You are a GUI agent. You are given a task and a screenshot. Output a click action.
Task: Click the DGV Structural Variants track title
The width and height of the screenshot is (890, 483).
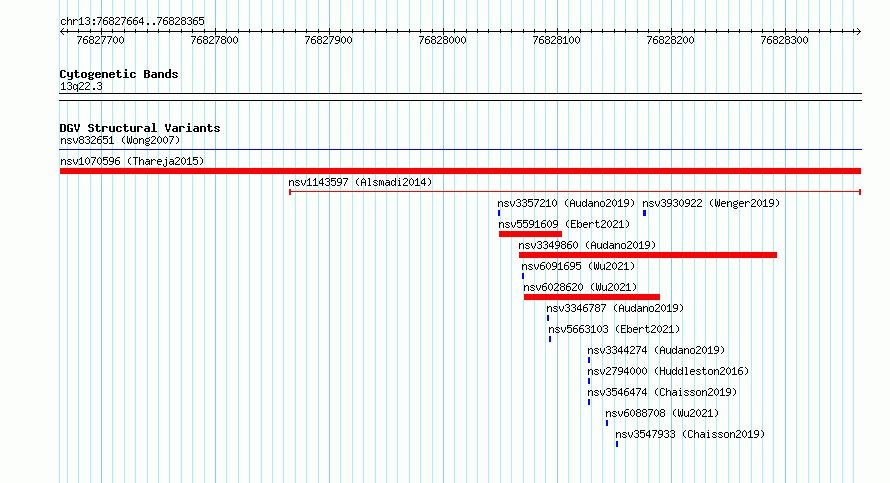pos(140,128)
